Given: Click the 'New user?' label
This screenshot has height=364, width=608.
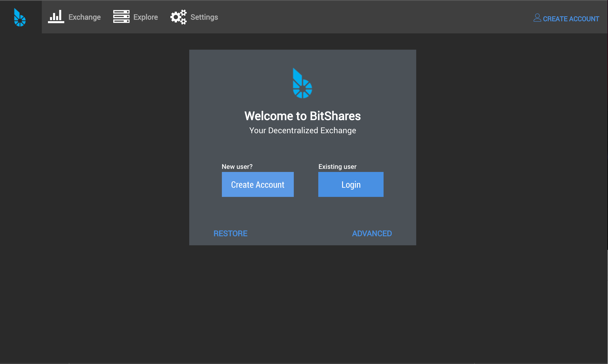Looking at the screenshot, I should point(237,167).
